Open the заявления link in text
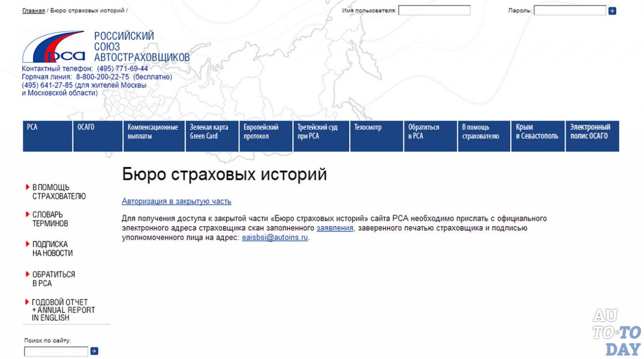Viewport: 644px width, 359px height. tap(335, 228)
